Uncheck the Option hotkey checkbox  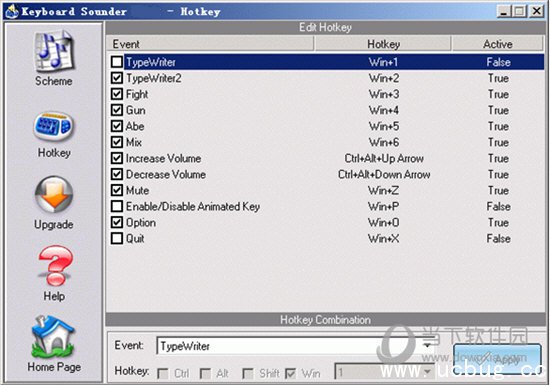coord(116,222)
